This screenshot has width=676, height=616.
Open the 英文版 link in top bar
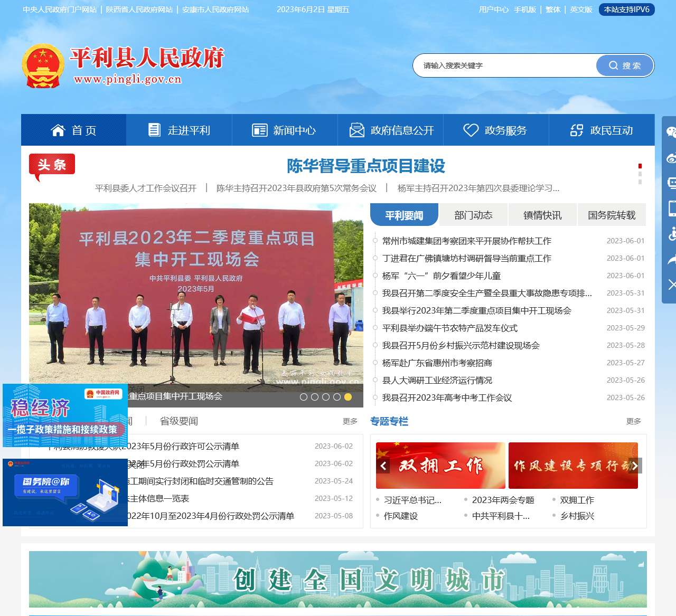(x=580, y=10)
